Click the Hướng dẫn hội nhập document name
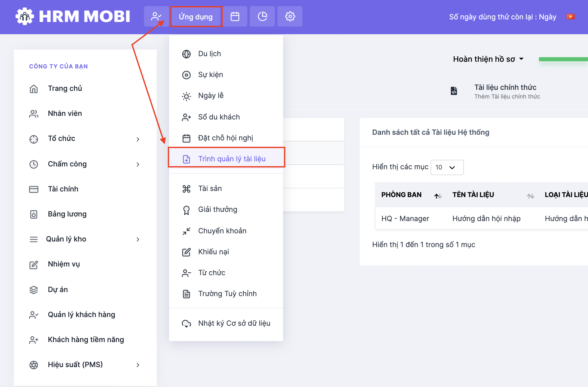 tap(486, 219)
